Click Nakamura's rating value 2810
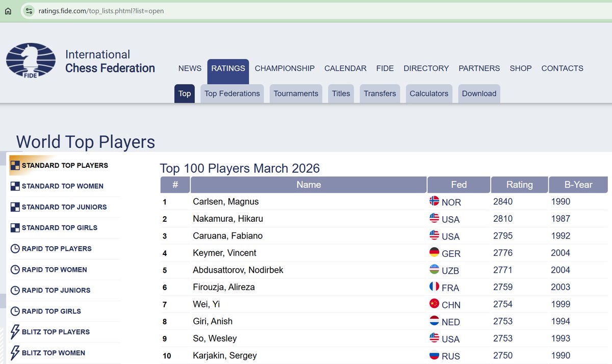This screenshot has width=612, height=364. point(503,219)
